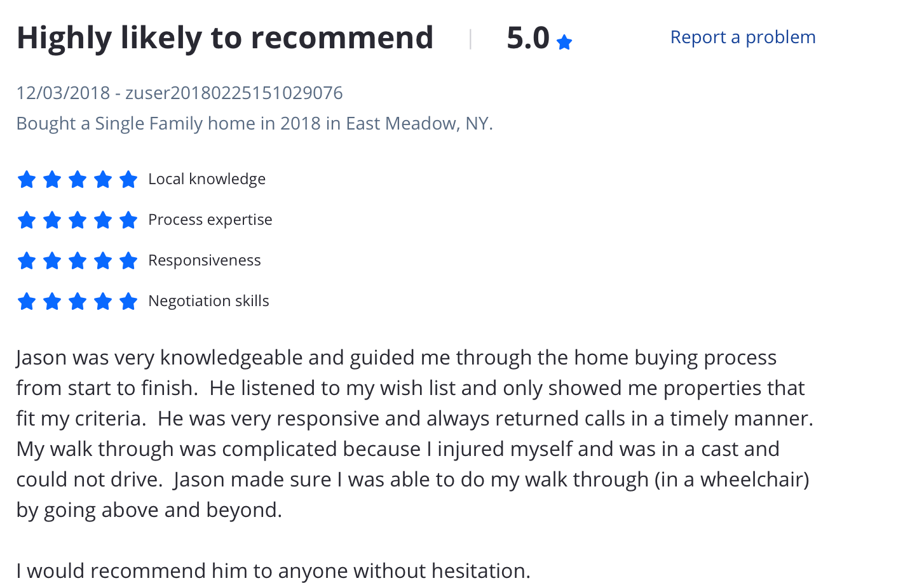Click the Highly likely to recommend heading
Screen dimensions: 924x583
(225, 38)
